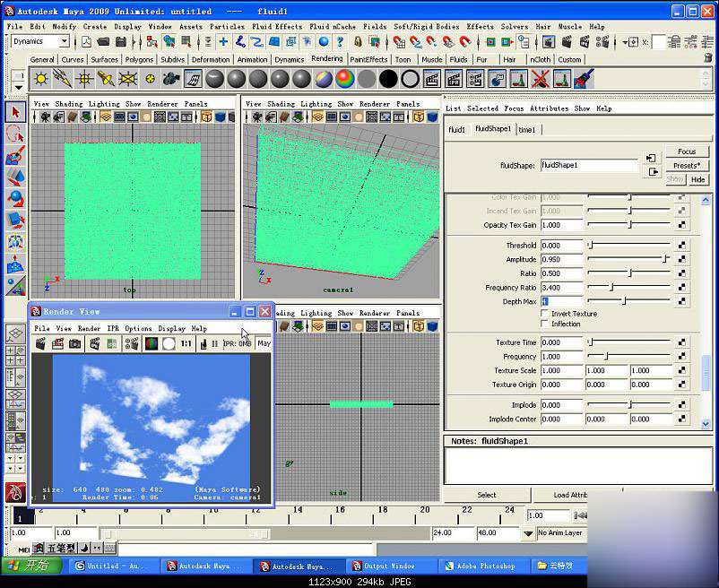
Task: Click the Phong ball shader shelf icon
Action: 280,79
